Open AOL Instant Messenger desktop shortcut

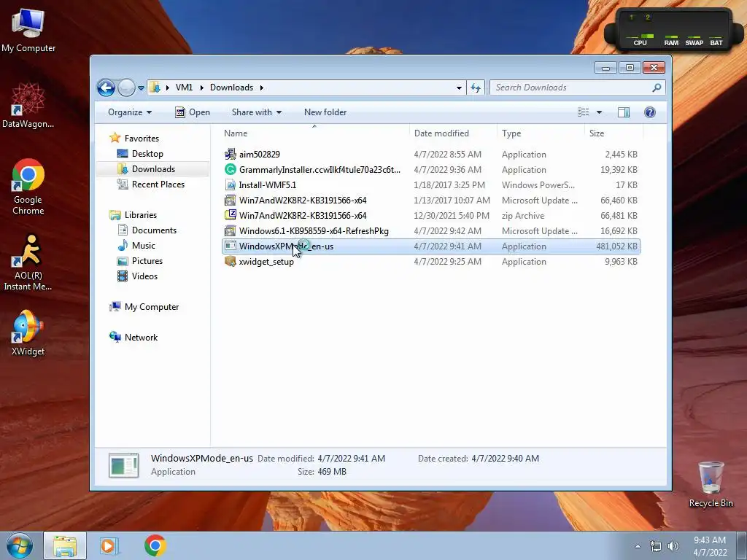(x=28, y=262)
